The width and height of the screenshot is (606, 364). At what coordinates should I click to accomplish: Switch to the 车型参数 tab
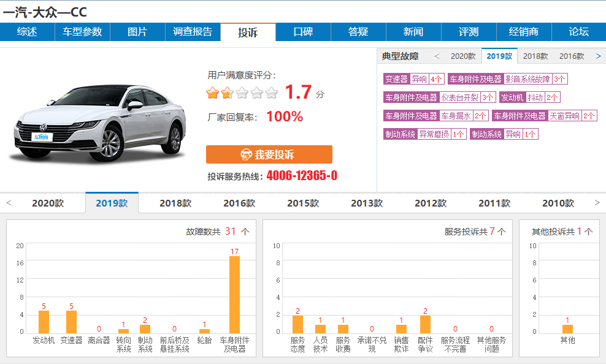click(x=82, y=32)
